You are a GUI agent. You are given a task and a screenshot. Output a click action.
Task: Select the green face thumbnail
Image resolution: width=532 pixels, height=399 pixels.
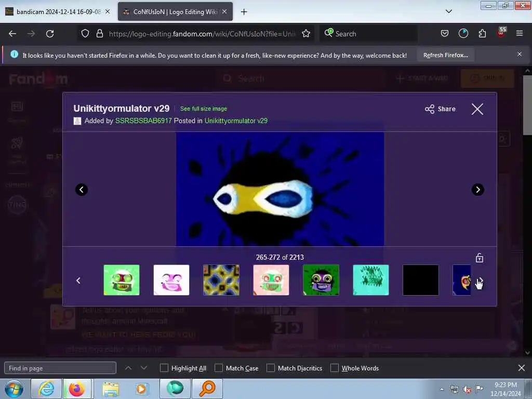pyautogui.click(x=122, y=280)
